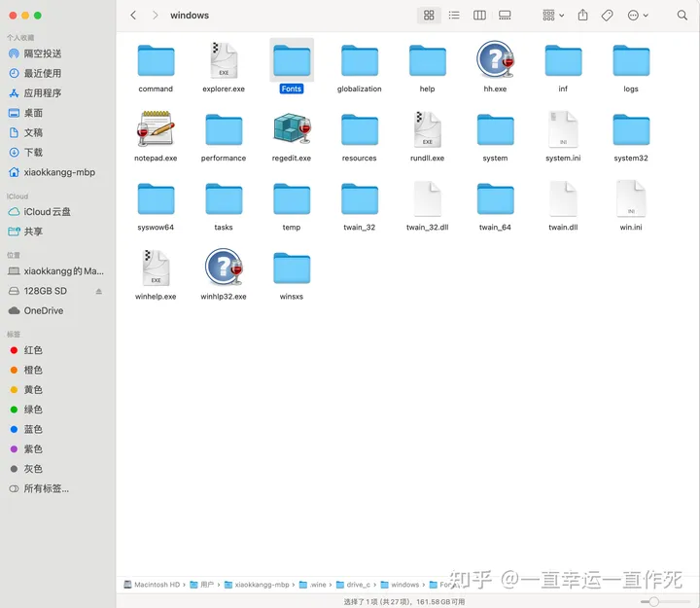Select 128GB SD in sidebar

tap(45, 291)
